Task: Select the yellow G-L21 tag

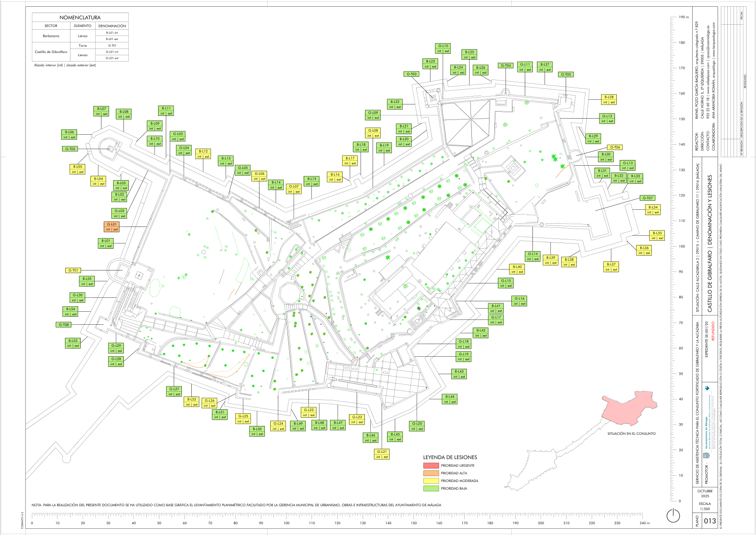Action: click(x=382, y=454)
